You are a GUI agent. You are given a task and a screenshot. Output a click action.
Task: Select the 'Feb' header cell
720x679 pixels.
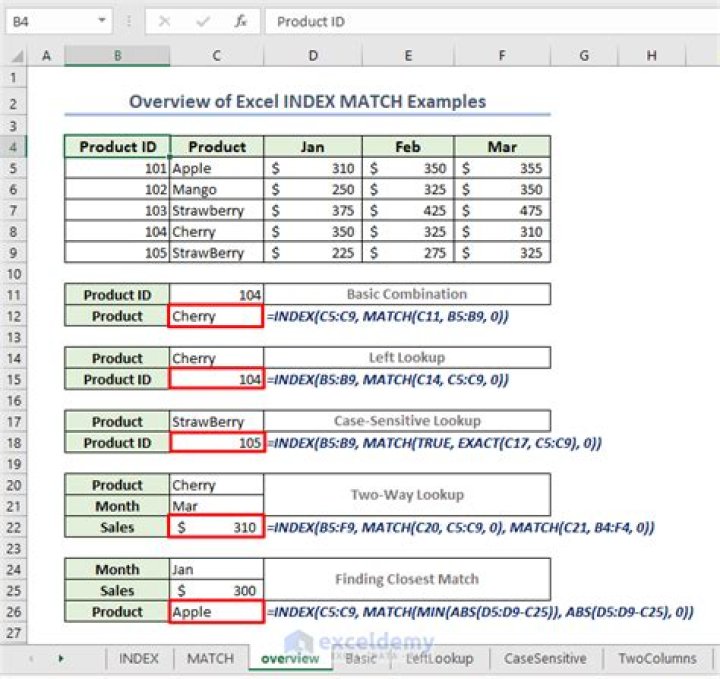coord(408,147)
